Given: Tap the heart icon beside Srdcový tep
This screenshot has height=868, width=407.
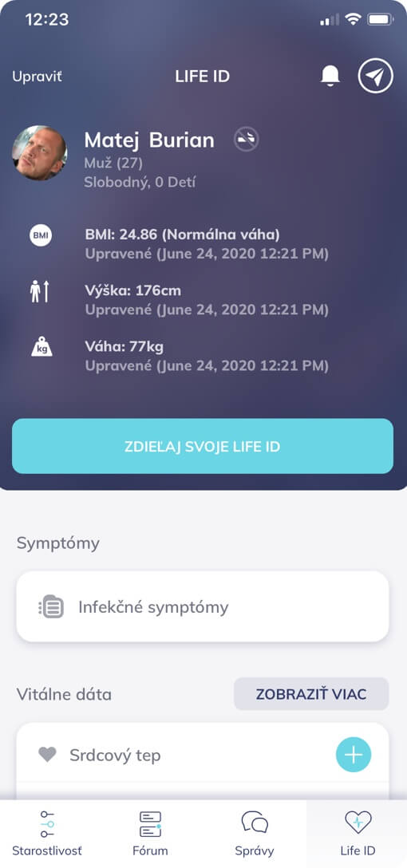Looking at the screenshot, I should [x=48, y=755].
